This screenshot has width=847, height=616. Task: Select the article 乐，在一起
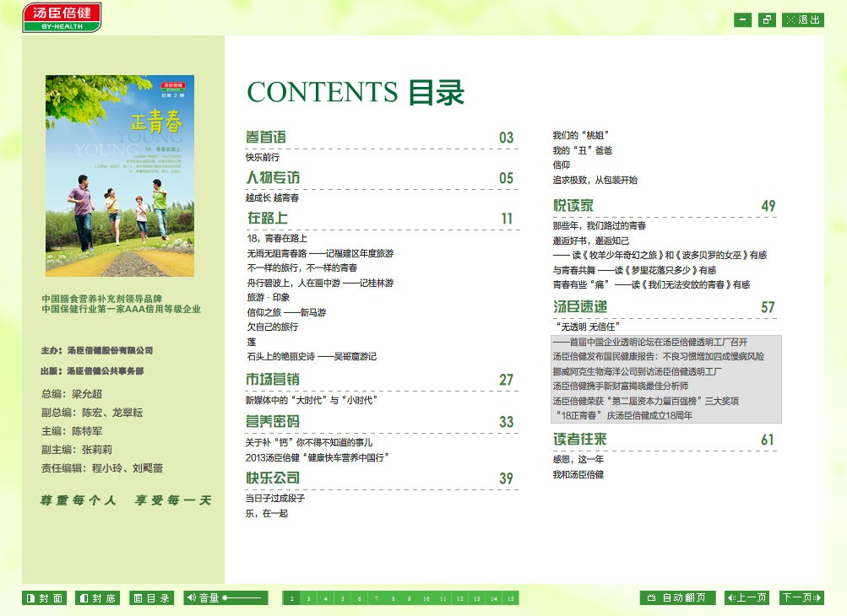[267, 513]
